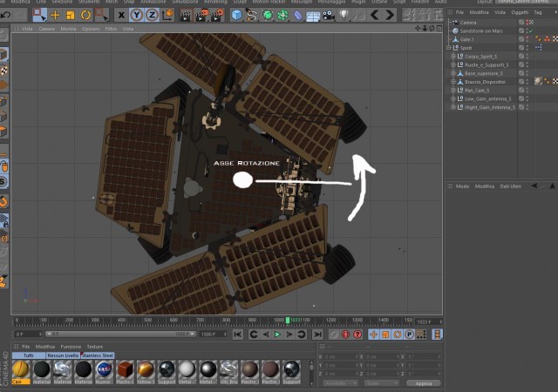The height and width of the screenshot is (392, 558).
Task: Select the Scale tool icon
Action: (71, 15)
